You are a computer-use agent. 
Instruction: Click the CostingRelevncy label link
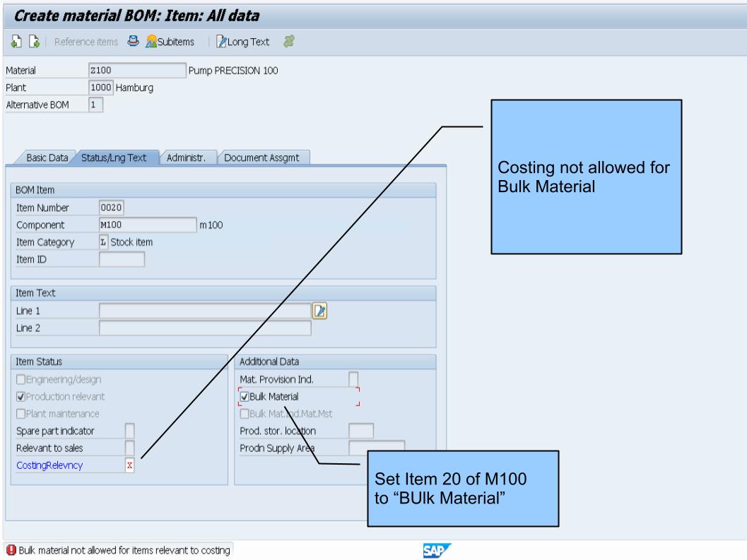click(49, 465)
